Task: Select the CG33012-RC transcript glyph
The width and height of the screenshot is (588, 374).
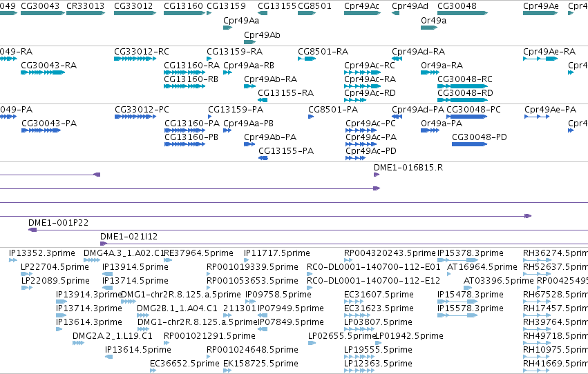Action: click(135, 59)
